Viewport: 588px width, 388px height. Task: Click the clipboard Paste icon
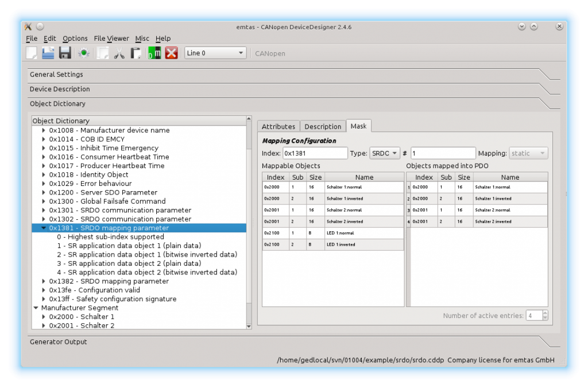(x=136, y=53)
